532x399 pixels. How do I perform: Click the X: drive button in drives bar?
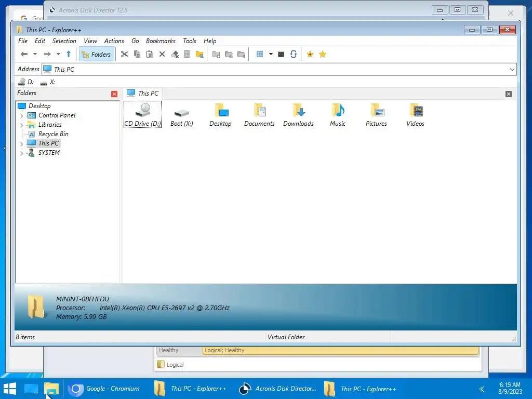[x=47, y=82]
